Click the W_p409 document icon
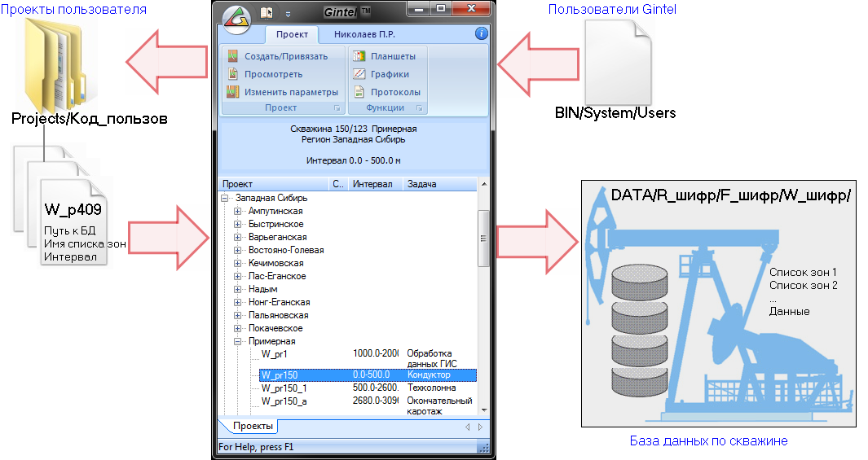868x460 pixels. pos(73,222)
